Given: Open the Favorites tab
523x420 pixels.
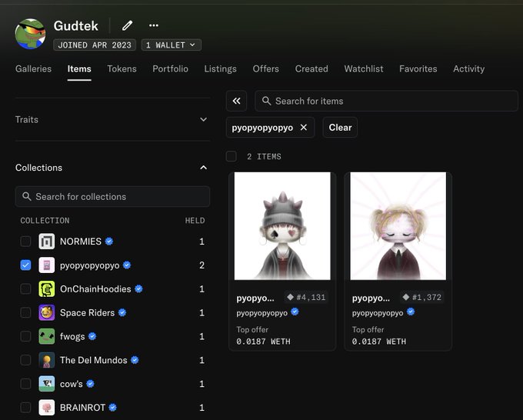Looking at the screenshot, I should point(418,69).
